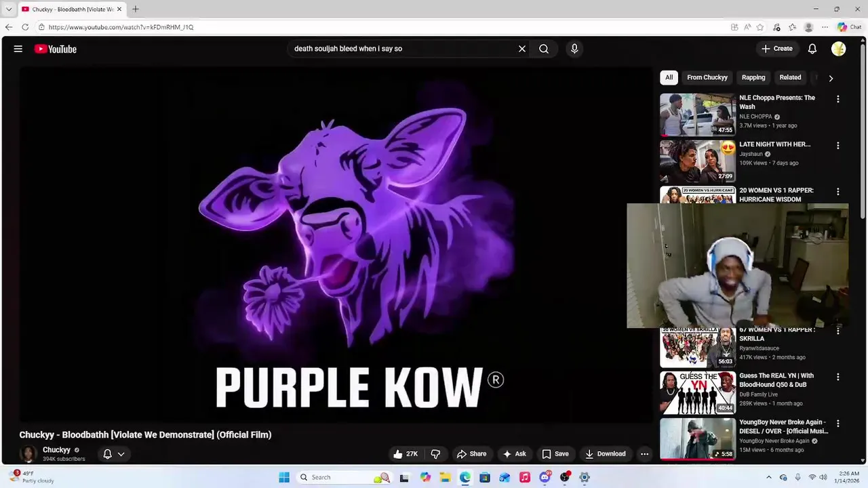Viewport: 868px width, 488px height.
Task: Open the LATE NIGHT WITH HER thumbnail
Action: click(x=698, y=161)
